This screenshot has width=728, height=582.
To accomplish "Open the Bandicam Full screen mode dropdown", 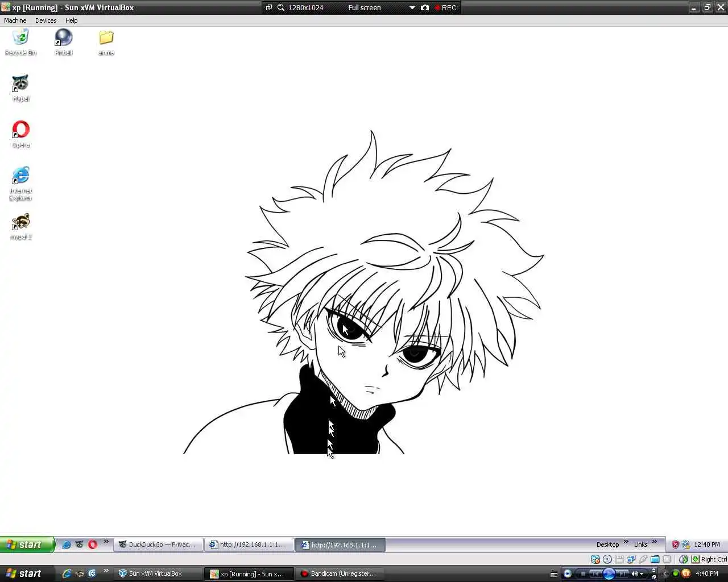I will [412, 7].
